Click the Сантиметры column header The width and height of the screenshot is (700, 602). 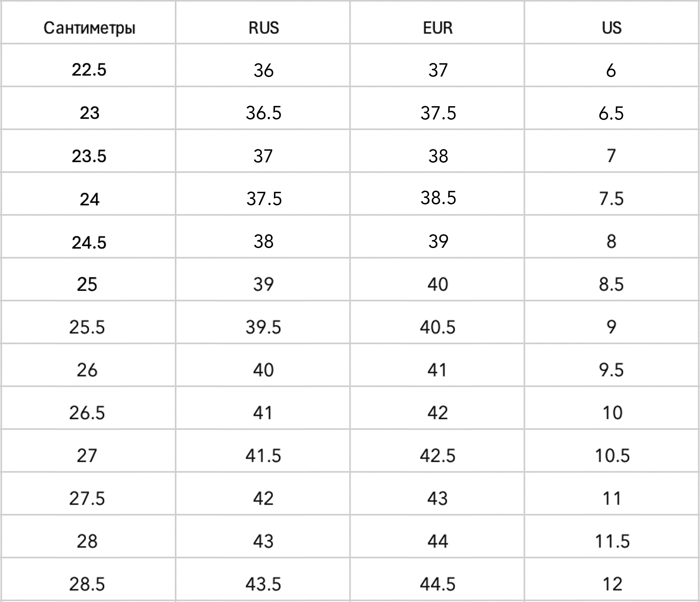click(89, 28)
